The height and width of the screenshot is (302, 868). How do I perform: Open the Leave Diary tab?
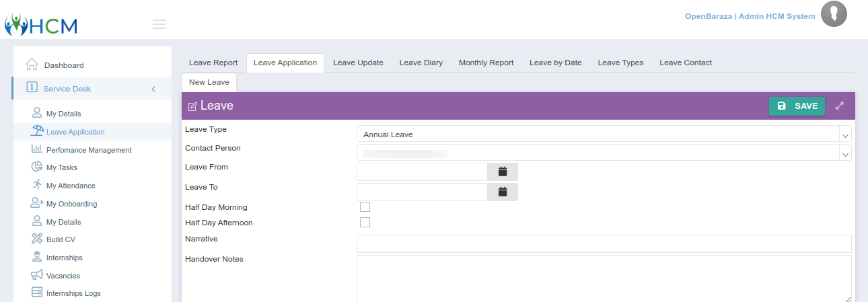pyautogui.click(x=421, y=63)
